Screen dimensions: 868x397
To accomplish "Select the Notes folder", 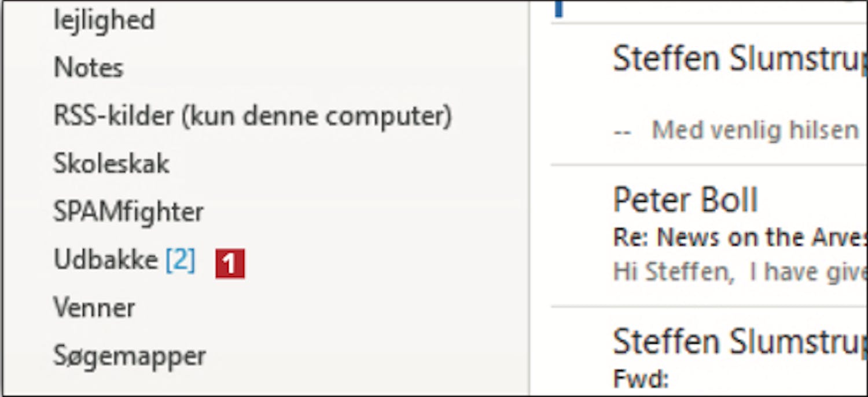I will tap(89, 68).
